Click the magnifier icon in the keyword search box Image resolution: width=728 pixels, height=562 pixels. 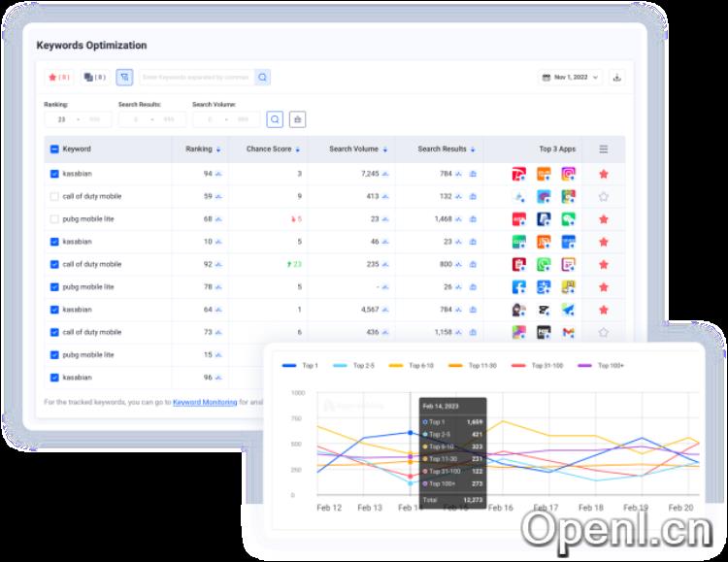click(262, 77)
